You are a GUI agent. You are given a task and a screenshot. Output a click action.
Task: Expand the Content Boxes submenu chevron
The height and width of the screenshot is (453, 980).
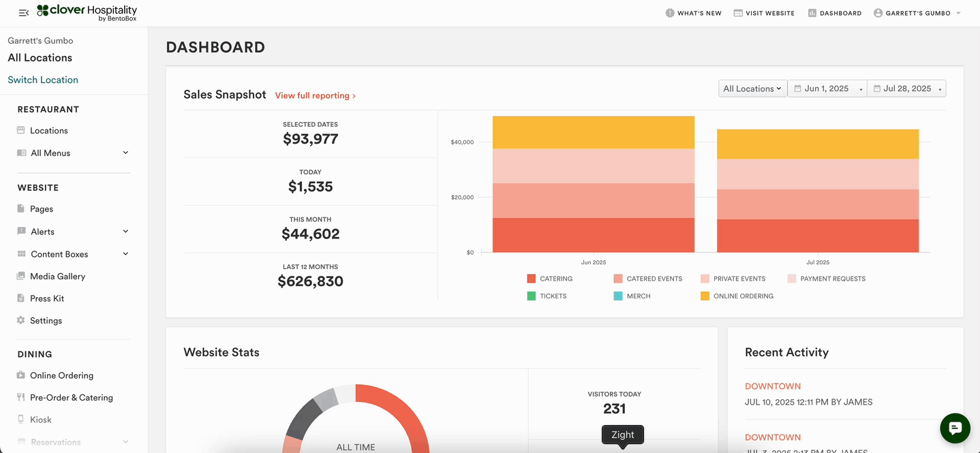click(x=125, y=253)
